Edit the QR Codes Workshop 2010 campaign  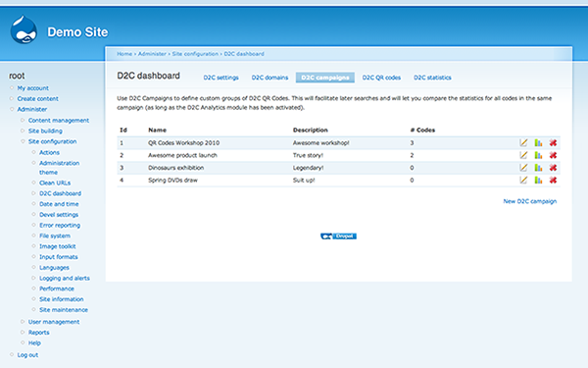pos(523,142)
